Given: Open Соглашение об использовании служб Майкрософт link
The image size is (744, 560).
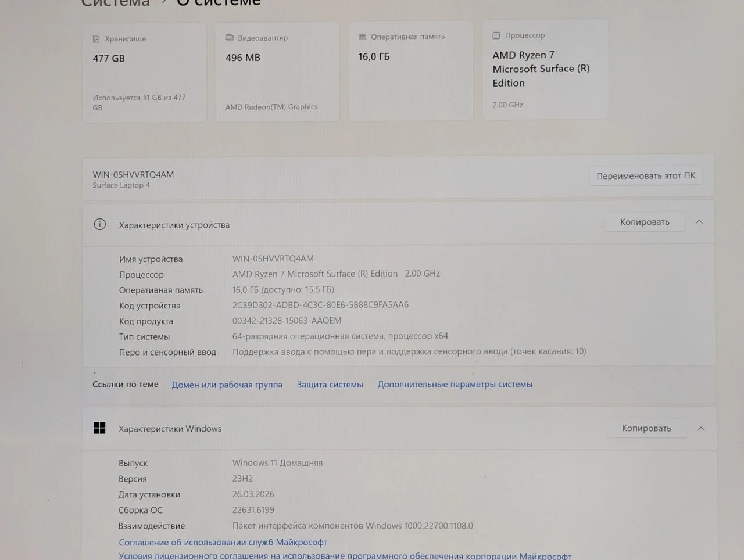Looking at the screenshot, I should point(223,542).
